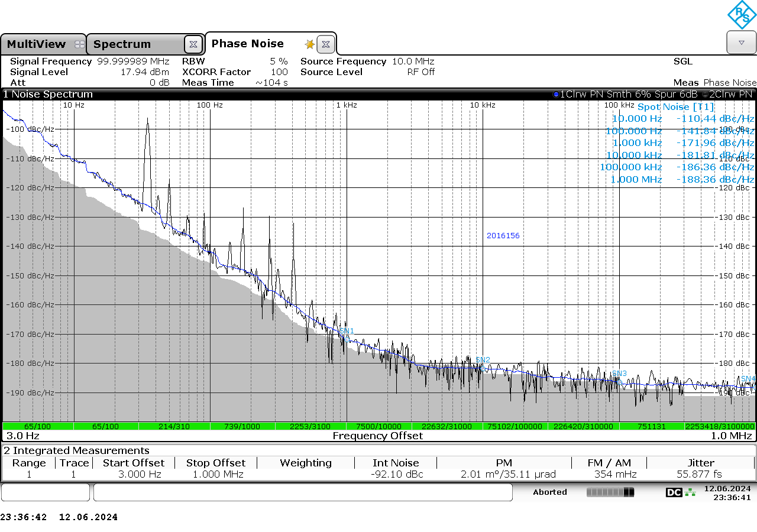Select the SN2 spot noise marker
757x532 pixels.
coord(483,360)
